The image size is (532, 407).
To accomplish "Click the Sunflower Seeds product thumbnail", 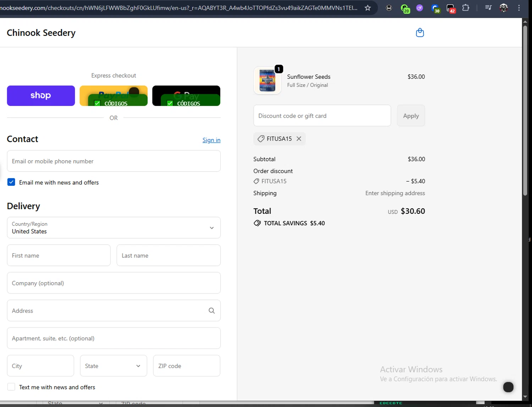I will 267,80.
